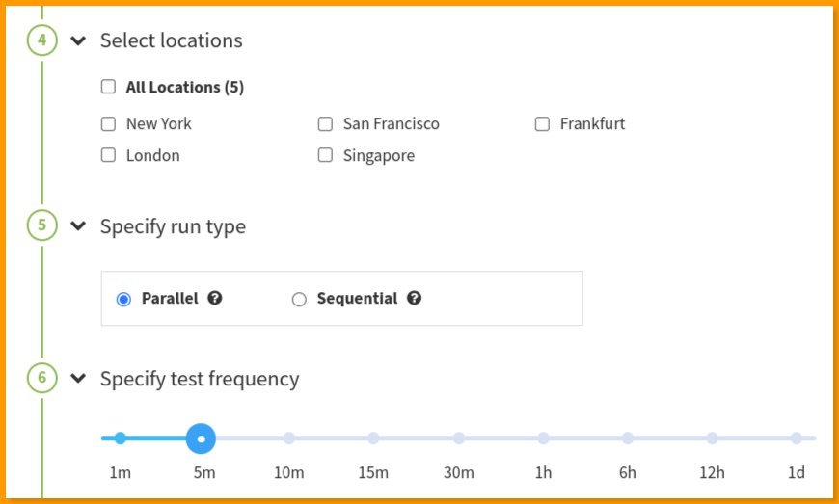The width and height of the screenshot is (839, 504).
Task: Click the 1d frequency point on slider
Action: pos(797,438)
